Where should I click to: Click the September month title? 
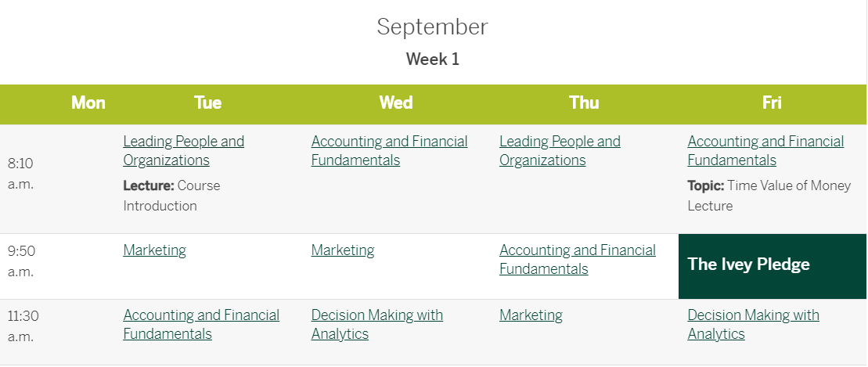tap(432, 27)
